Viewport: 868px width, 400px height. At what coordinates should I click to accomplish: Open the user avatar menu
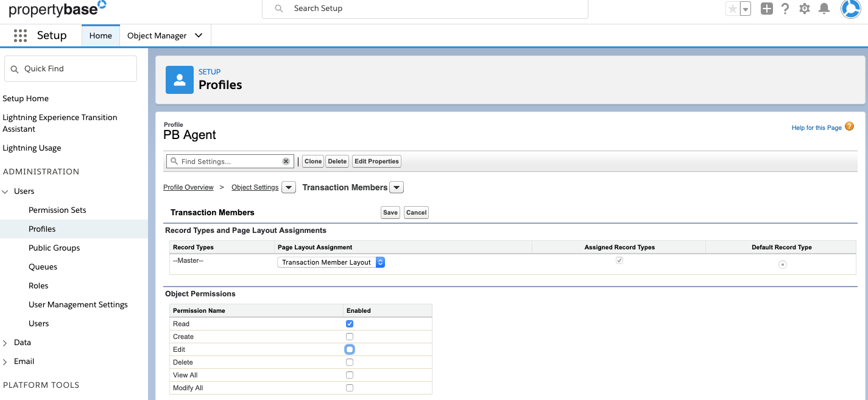pos(850,9)
